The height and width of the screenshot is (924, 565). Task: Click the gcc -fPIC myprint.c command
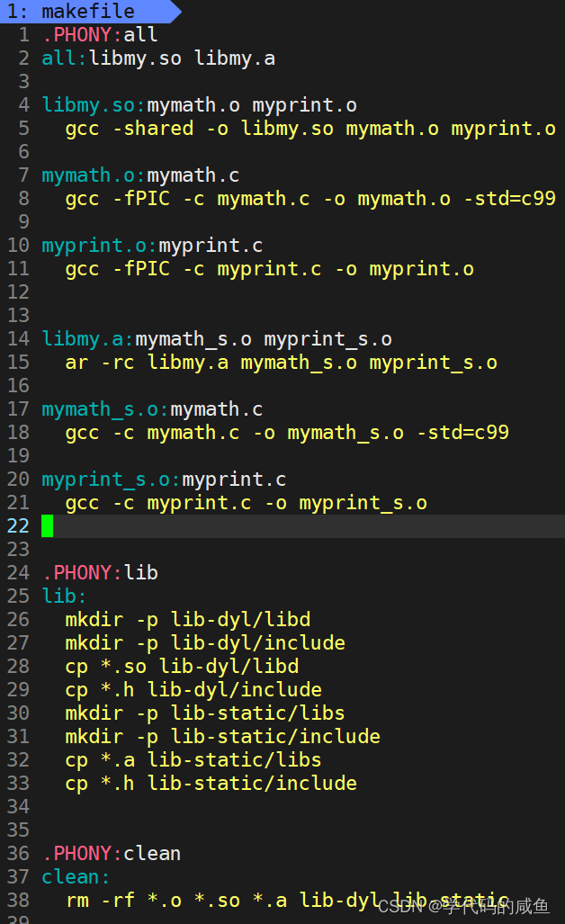coord(269,269)
